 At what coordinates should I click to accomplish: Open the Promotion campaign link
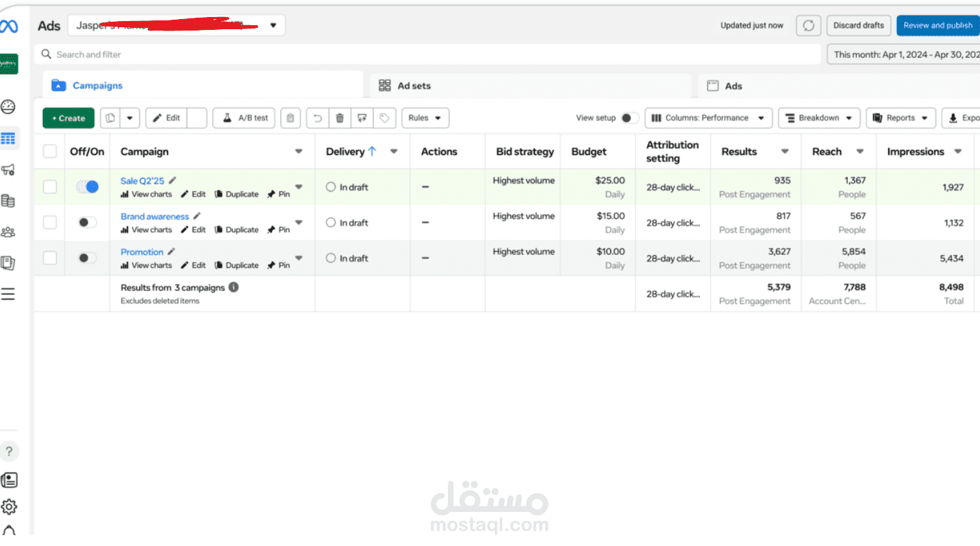[x=142, y=252]
